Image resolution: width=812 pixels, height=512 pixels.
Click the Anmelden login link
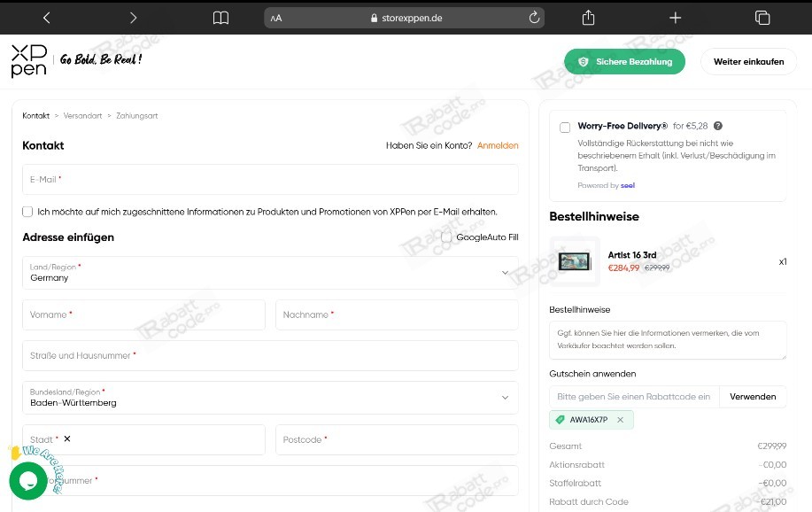click(x=498, y=145)
